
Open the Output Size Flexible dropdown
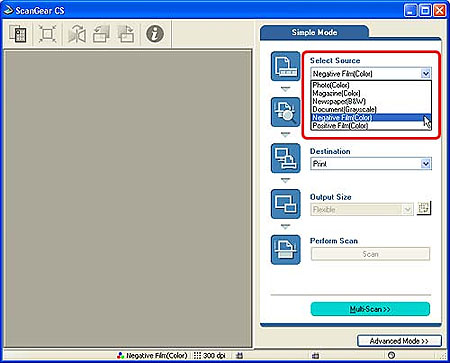point(407,210)
